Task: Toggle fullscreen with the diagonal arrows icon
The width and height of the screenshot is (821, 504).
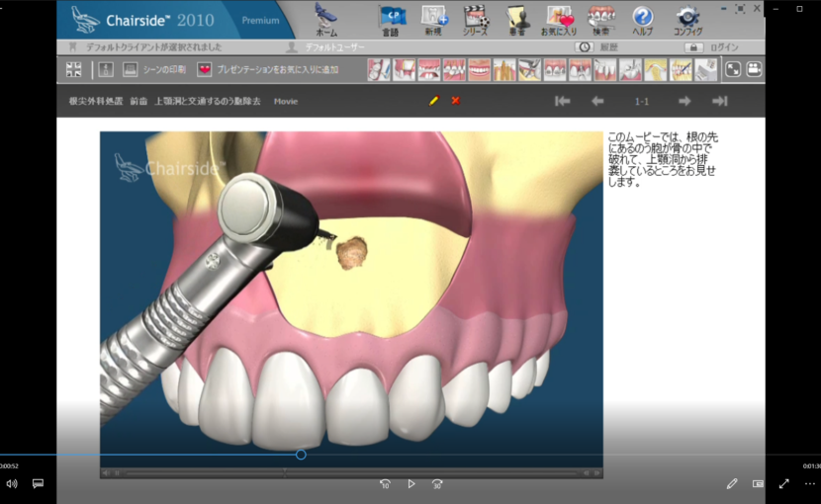Action: coord(783,483)
